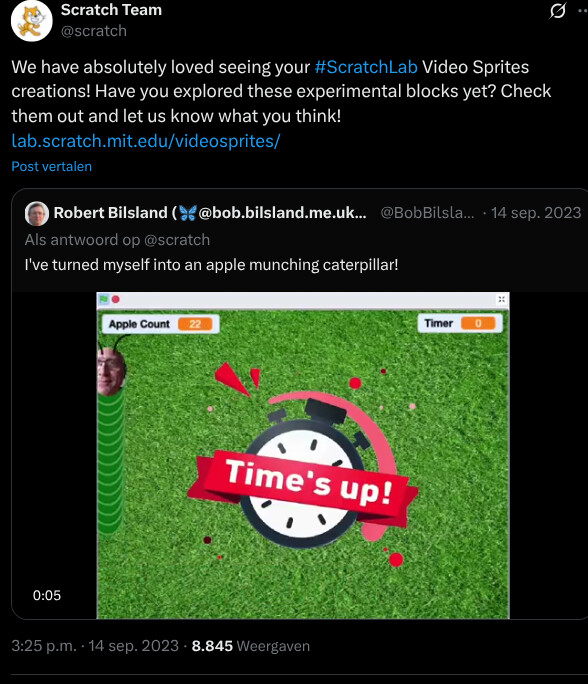The image size is (588, 684).
Task: Click Robert Bilsland's profile picture
Action: click(x=37, y=213)
